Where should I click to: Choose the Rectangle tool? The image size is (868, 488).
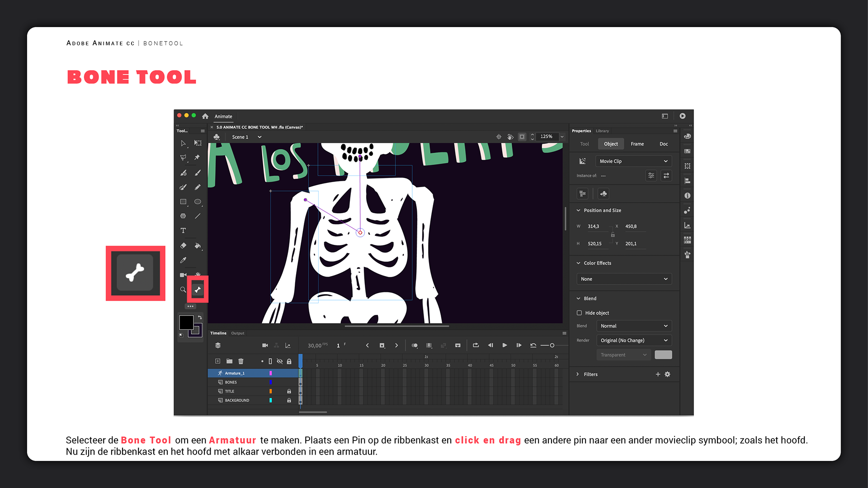click(183, 202)
